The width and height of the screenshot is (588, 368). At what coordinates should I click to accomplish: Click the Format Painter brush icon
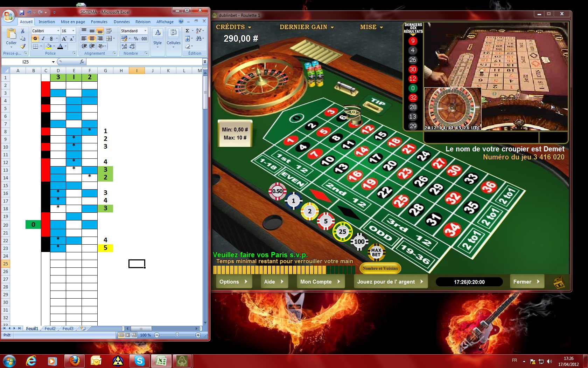click(23, 46)
